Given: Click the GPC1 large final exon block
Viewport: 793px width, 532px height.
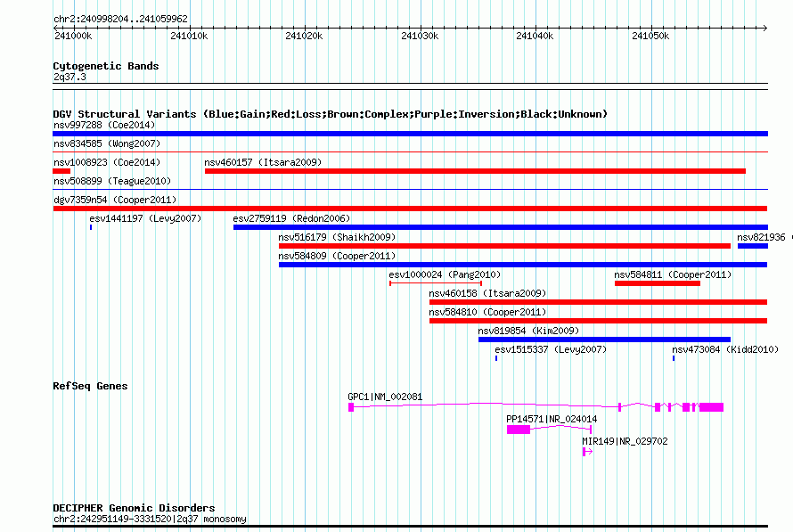Looking at the screenshot, I should point(711,407).
